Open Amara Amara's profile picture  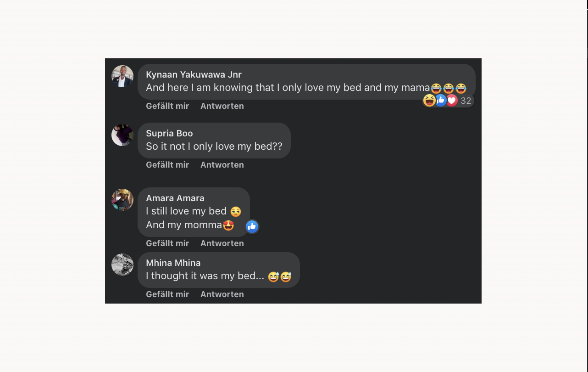click(x=122, y=199)
